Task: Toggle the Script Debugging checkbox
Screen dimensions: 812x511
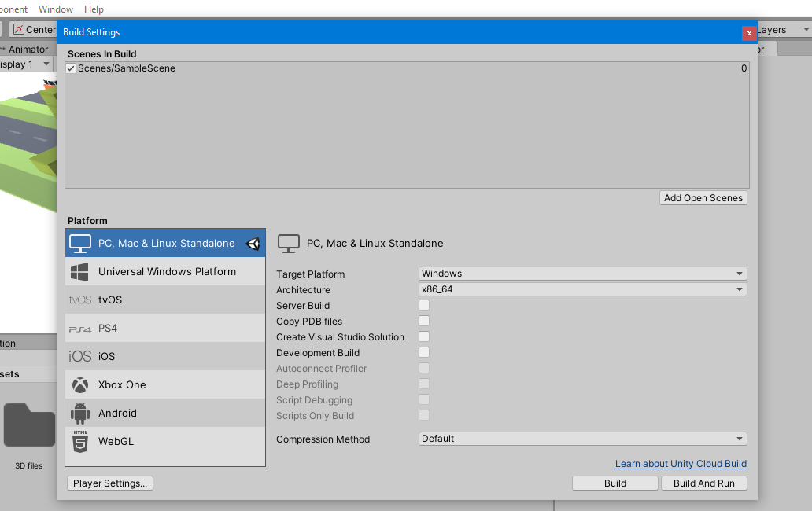Action: click(424, 399)
